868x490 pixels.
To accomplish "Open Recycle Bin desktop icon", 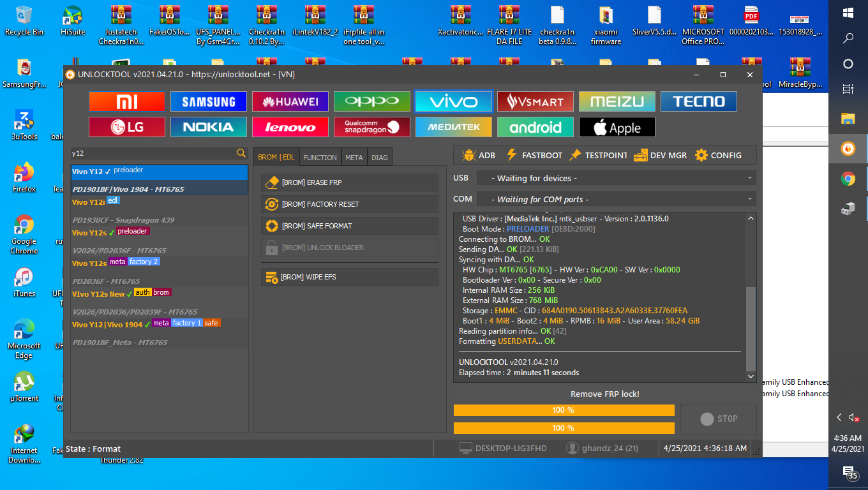I will tap(24, 20).
